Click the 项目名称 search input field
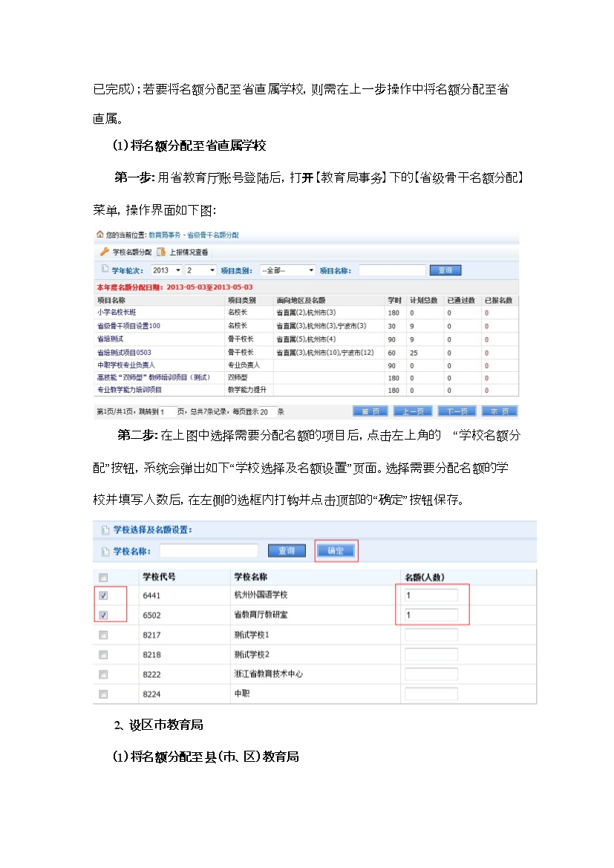The height and width of the screenshot is (868, 614). click(x=392, y=270)
